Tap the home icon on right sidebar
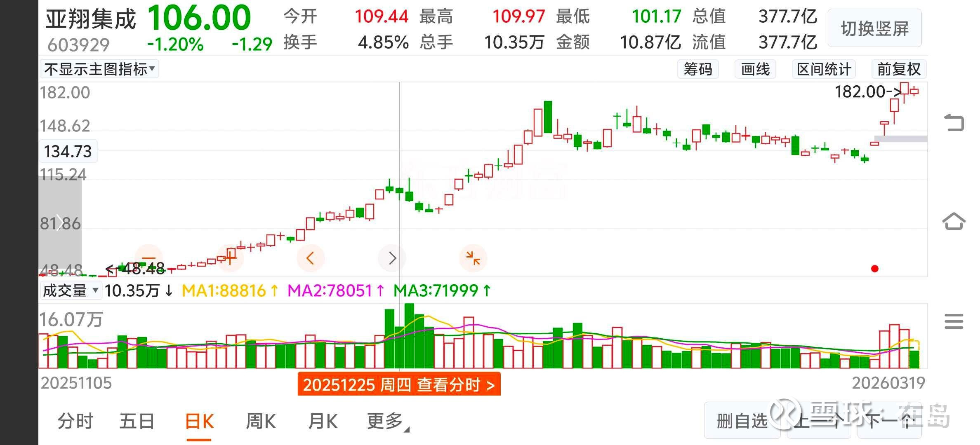This screenshot has width=980, height=445. (954, 221)
